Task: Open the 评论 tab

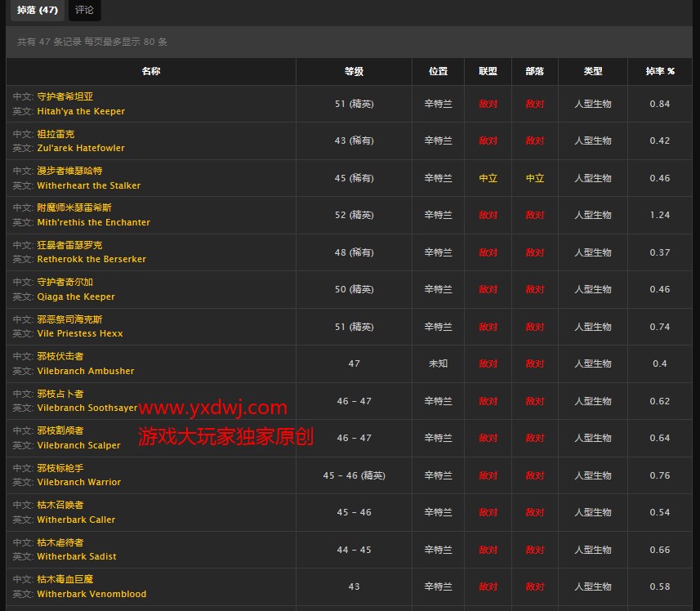Action: pos(84,11)
